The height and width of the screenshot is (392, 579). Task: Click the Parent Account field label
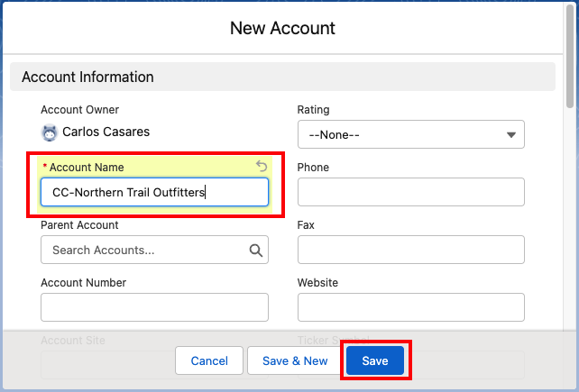79,225
